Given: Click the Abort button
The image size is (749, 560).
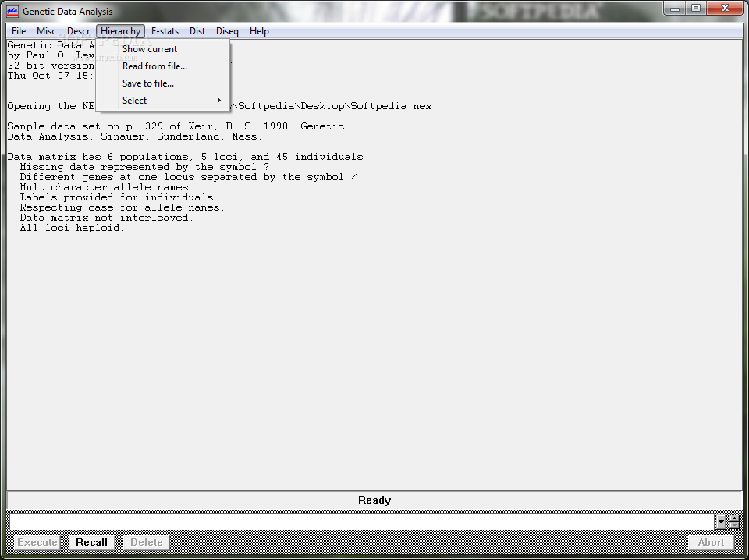Looking at the screenshot, I should coord(711,542).
